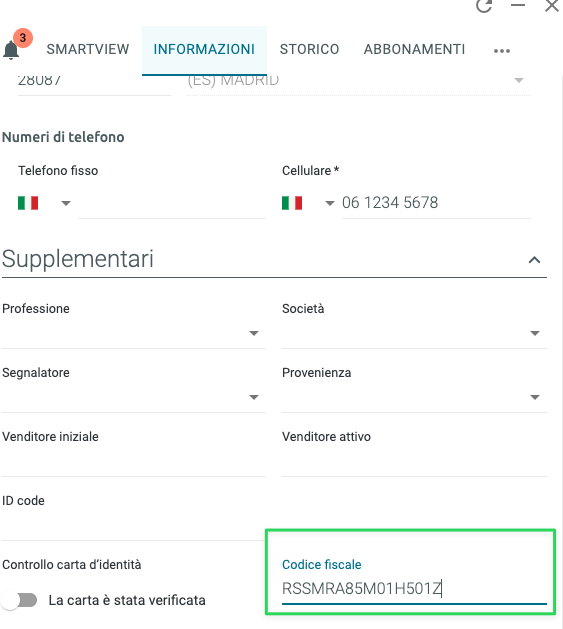Open Telefono fisso country code dropdown arrow
Viewport: 563px width, 629px height.
(x=66, y=203)
